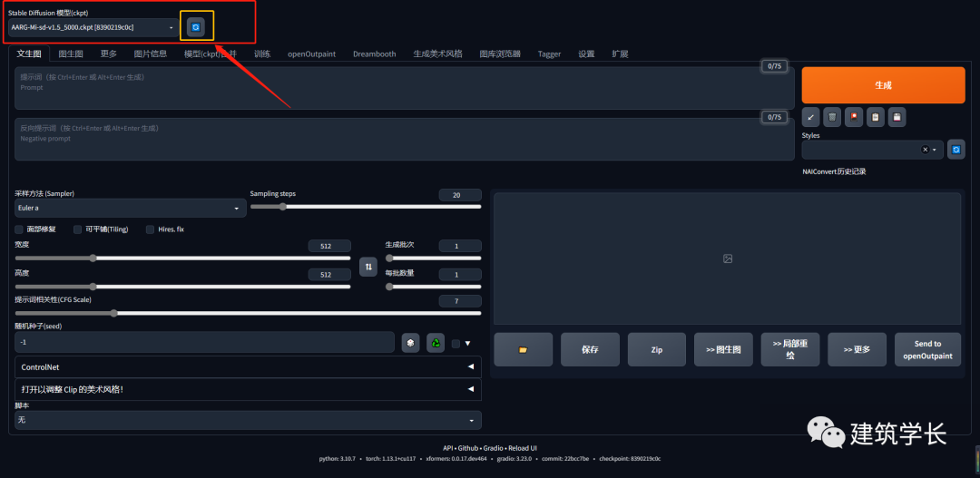980x478 pixels.
Task: Expand 打开以调整 Clip 的美术风格 section
Action: (x=248, y=389)
